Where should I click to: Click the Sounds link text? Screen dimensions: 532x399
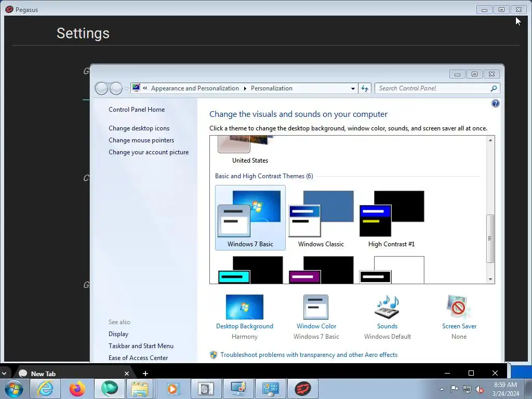click(387, 326)
